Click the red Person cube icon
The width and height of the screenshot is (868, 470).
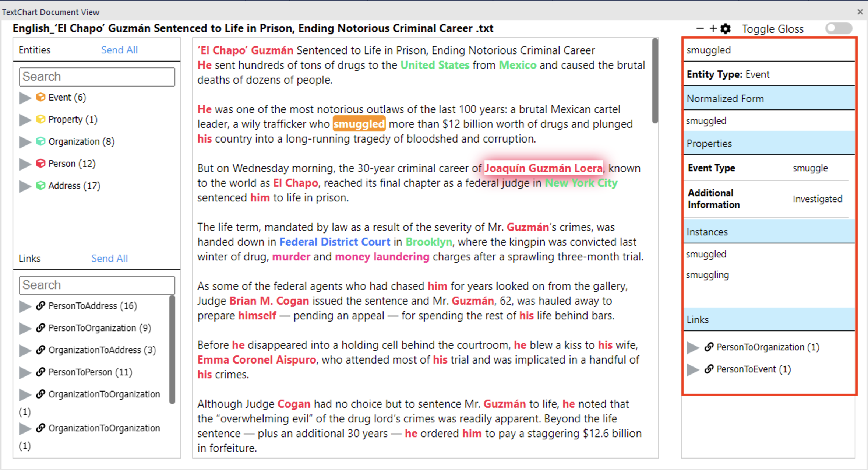pyautogui.click(x=40, y=164)
